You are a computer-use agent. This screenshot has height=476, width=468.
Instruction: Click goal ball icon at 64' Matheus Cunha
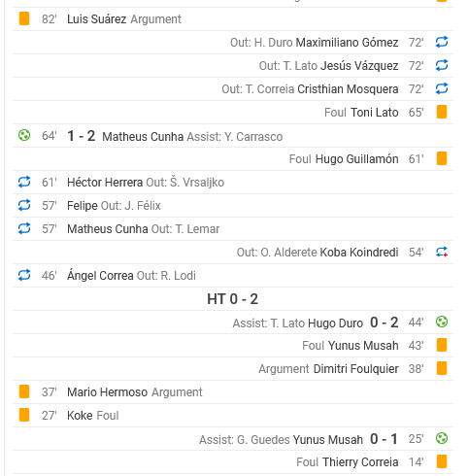tap(24, 135)
